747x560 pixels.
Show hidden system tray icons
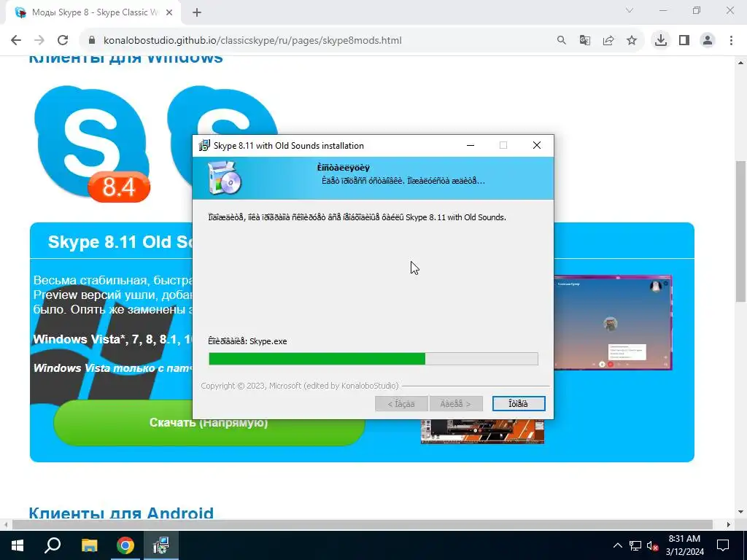tap(617, 545)
